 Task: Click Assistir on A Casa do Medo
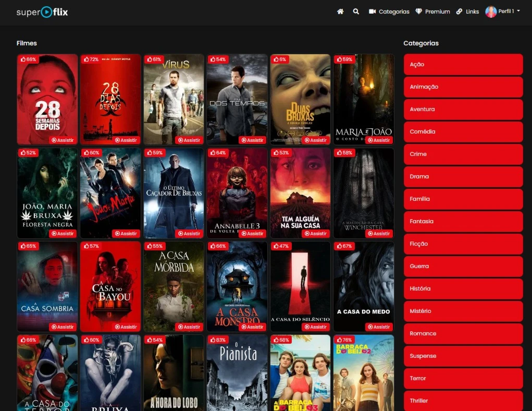point(379,327)
